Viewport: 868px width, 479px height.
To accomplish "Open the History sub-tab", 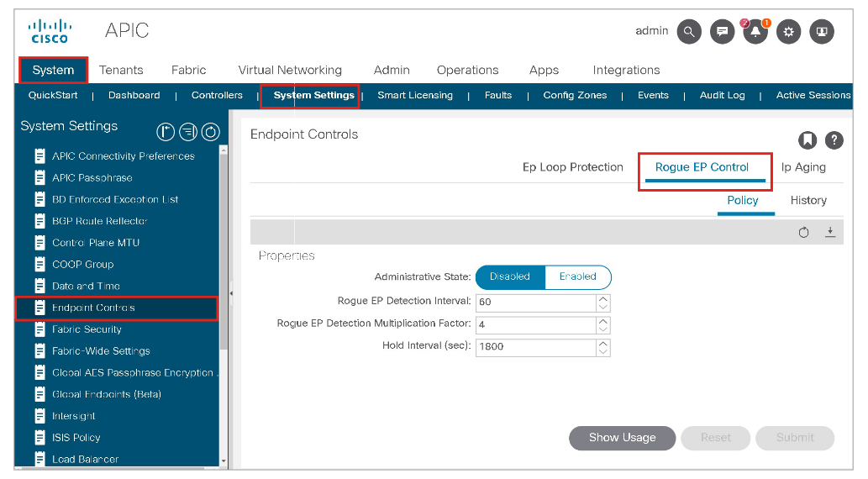I will (808, 200).
